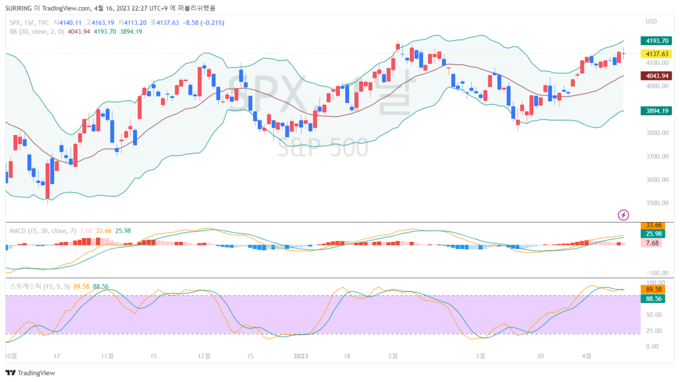Click the -100.00 MACD scale tick
Screen dimensions: 680x382
point(657,273)
